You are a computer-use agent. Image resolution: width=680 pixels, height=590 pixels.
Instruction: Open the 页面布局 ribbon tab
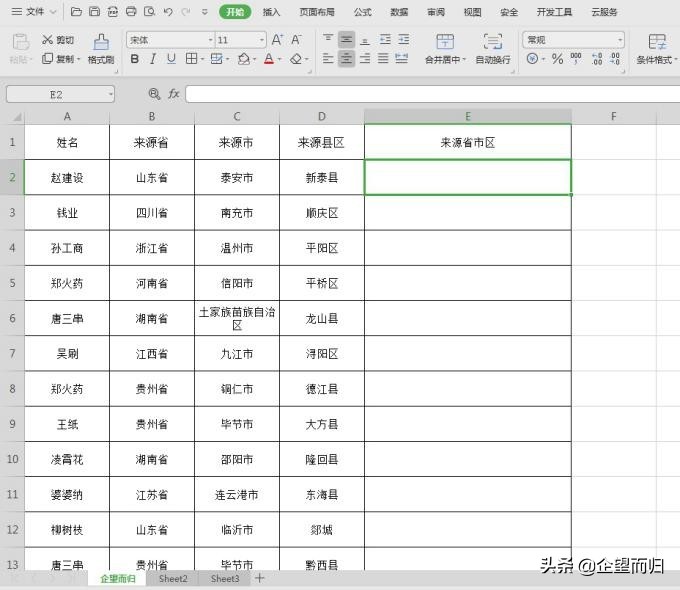click(317, 12)
